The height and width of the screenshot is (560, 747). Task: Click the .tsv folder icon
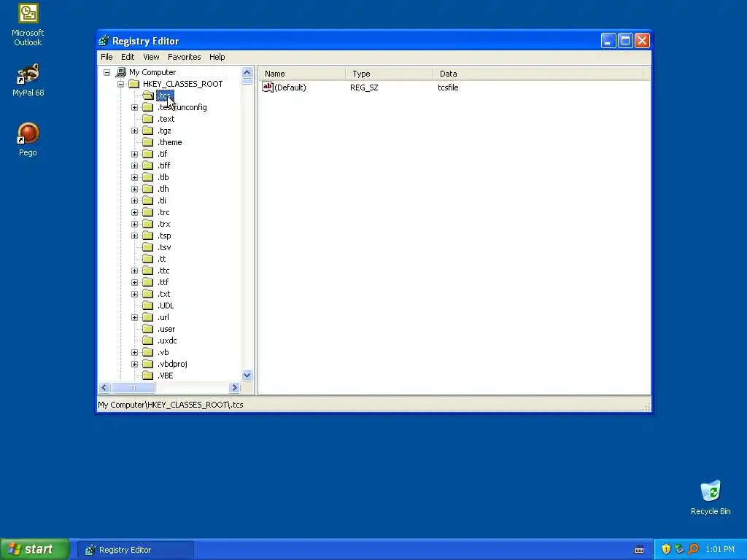pyautogui.click(x=147, y=247)
